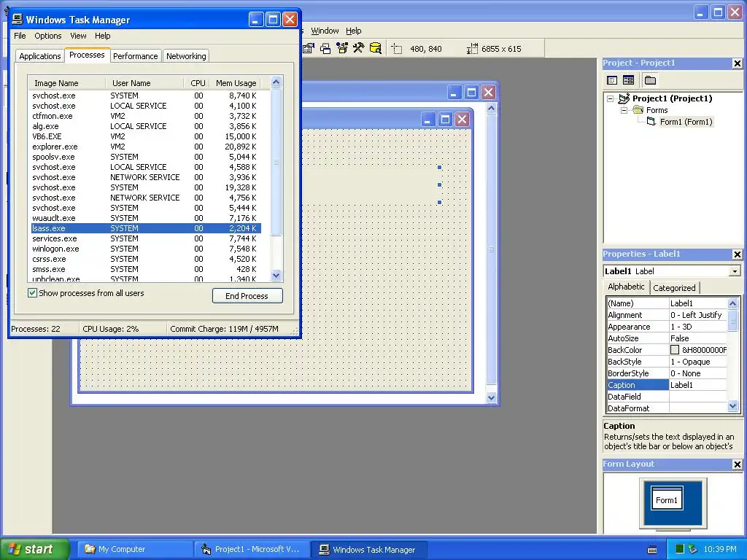The height and width of the screenshot is (560, 747).
Task: Click the End Process button
Action: click(x=247, y=296)
